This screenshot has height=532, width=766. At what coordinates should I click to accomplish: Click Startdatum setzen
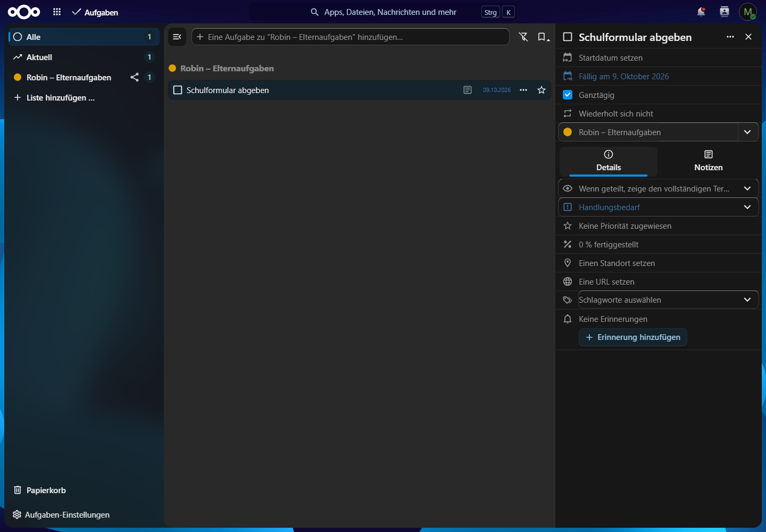(x=659, y=57)
